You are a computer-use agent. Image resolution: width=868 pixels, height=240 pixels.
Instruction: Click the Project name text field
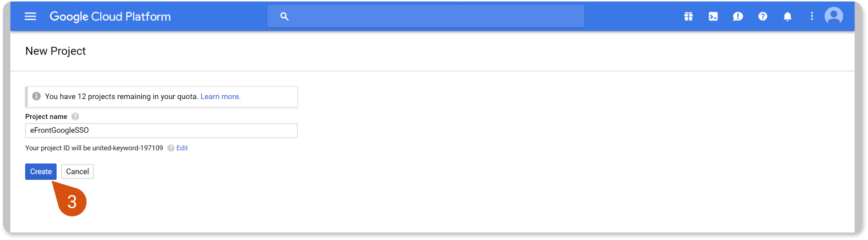(x=161, y=130)
